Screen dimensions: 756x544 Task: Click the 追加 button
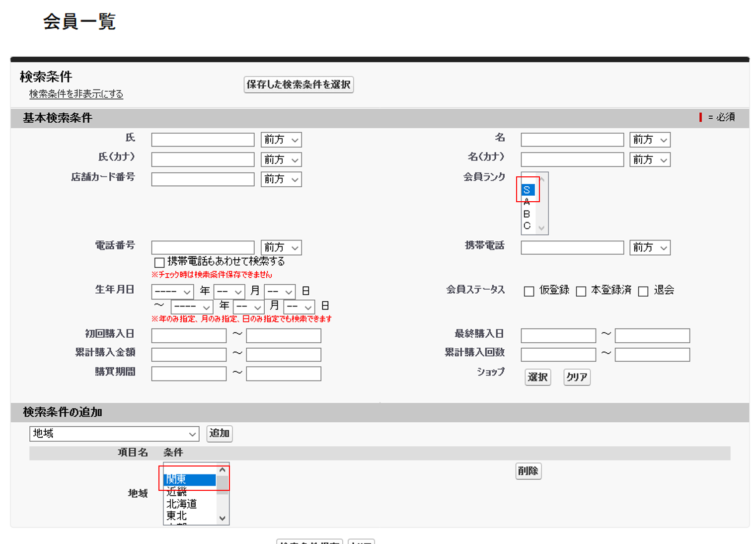pyautogui.click(x=219, y=433)
